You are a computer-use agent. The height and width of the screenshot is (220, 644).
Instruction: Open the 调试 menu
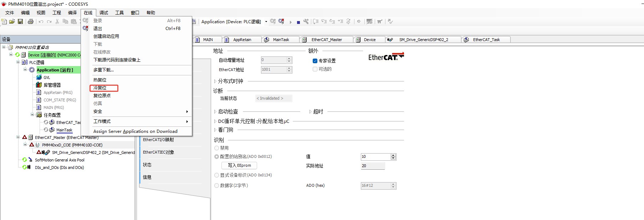point(104,12)
